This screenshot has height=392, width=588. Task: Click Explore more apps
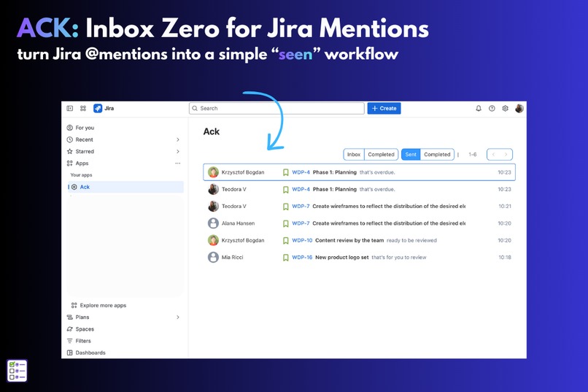[x=98, y=305]
